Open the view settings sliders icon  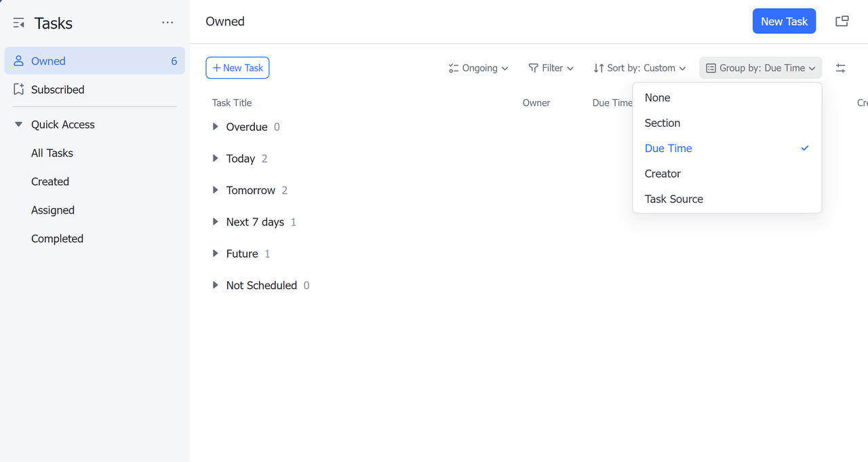point(840,68)
